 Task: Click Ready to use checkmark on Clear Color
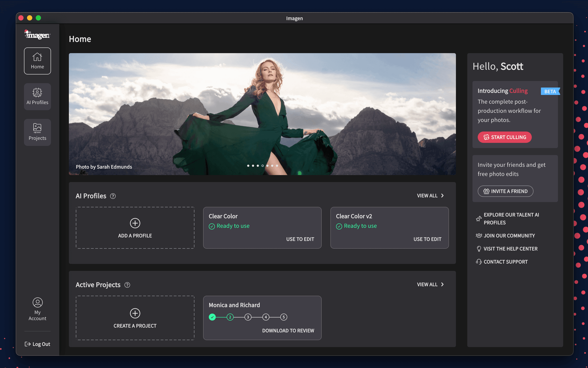[212, 226]
